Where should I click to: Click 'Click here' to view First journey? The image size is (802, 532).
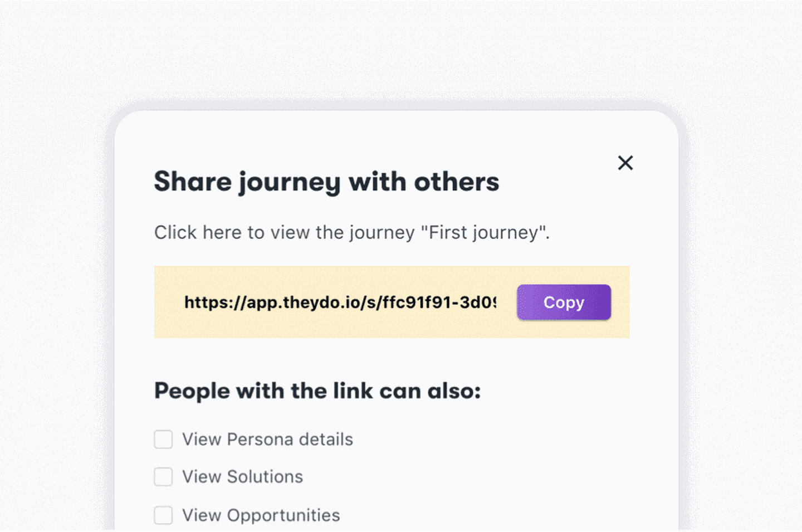[195, 232]
